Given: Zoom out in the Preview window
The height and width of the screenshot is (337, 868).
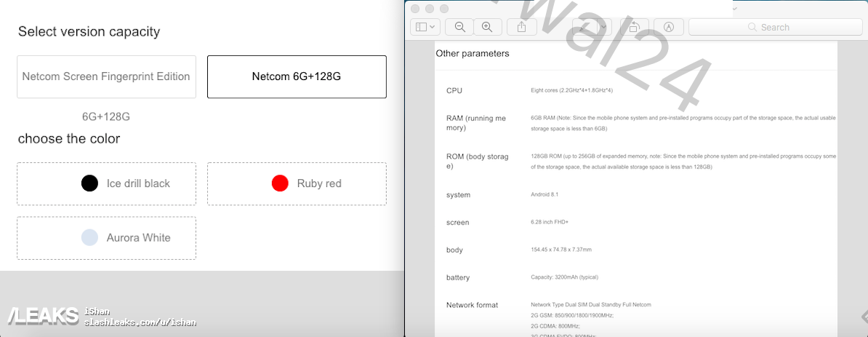Looking at the screenshot, I should 460,27.
